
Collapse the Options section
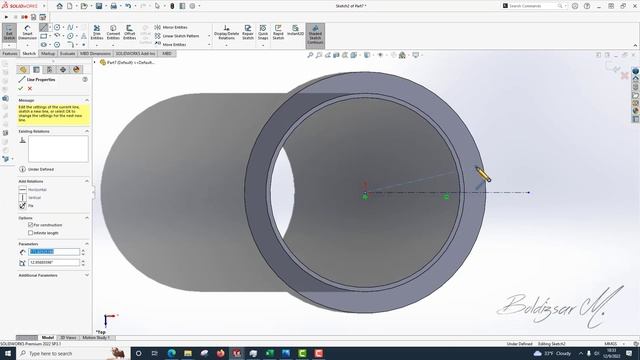[87, 218]
